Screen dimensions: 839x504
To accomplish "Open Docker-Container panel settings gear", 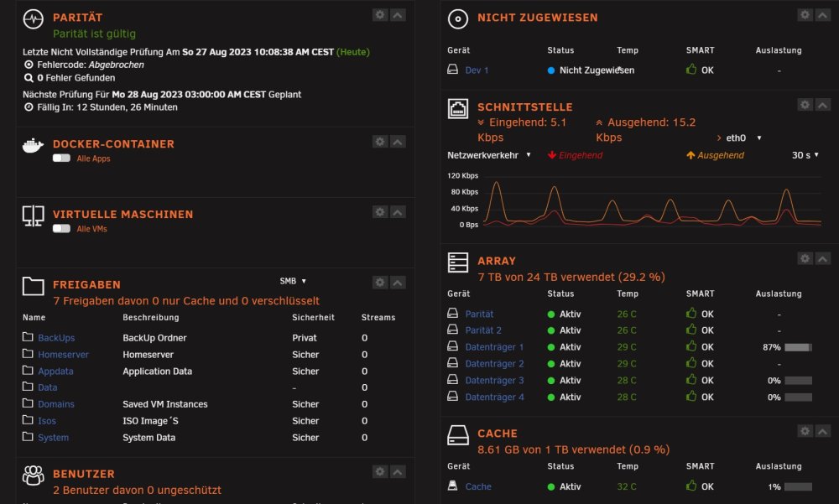I will 380,142.
